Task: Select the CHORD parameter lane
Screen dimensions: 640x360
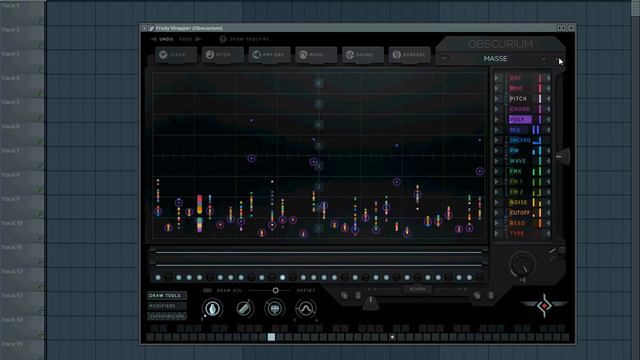Action: pyautogui.click(x=521, y=109)
